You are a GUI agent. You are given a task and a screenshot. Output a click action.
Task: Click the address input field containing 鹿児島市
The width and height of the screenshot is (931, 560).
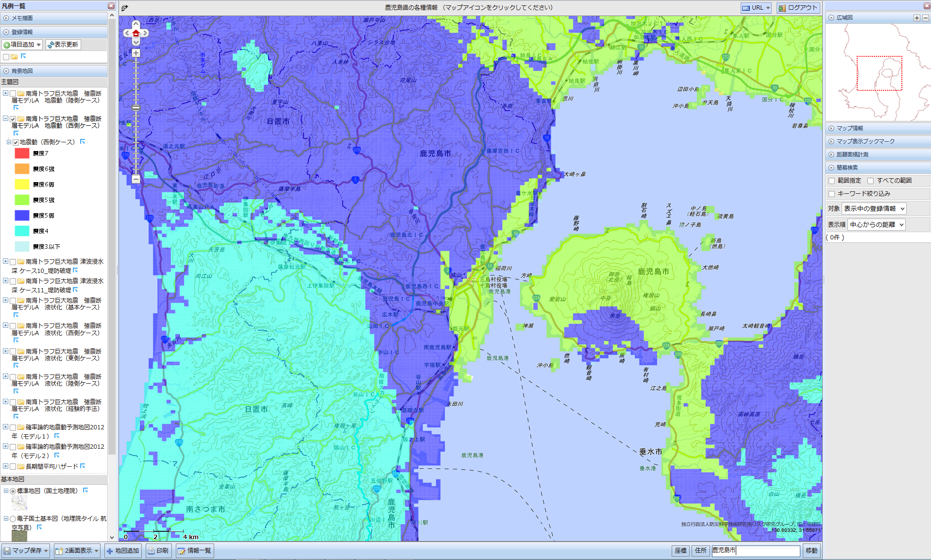click(755, 550)
